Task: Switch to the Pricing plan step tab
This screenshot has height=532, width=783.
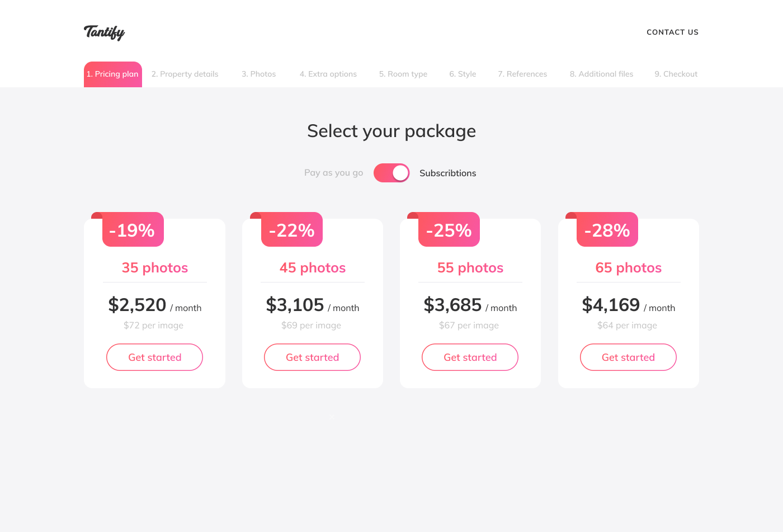Action: 113,74
